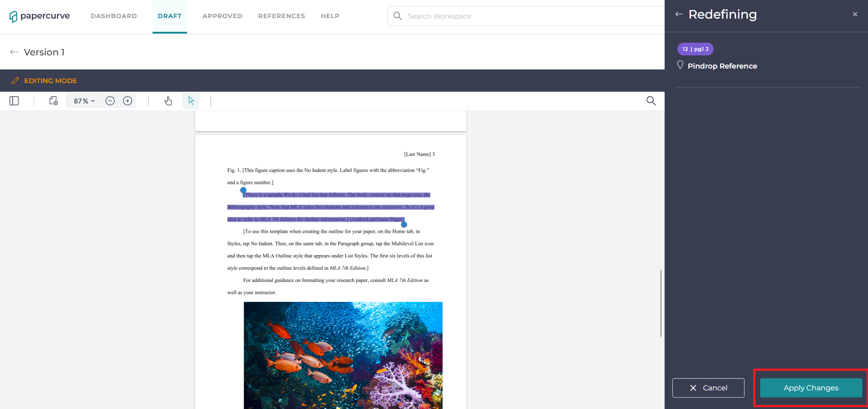Viewport: 868px width, 409px height.
Task: Click the EDITING MODE label
Action: [50, 81]
